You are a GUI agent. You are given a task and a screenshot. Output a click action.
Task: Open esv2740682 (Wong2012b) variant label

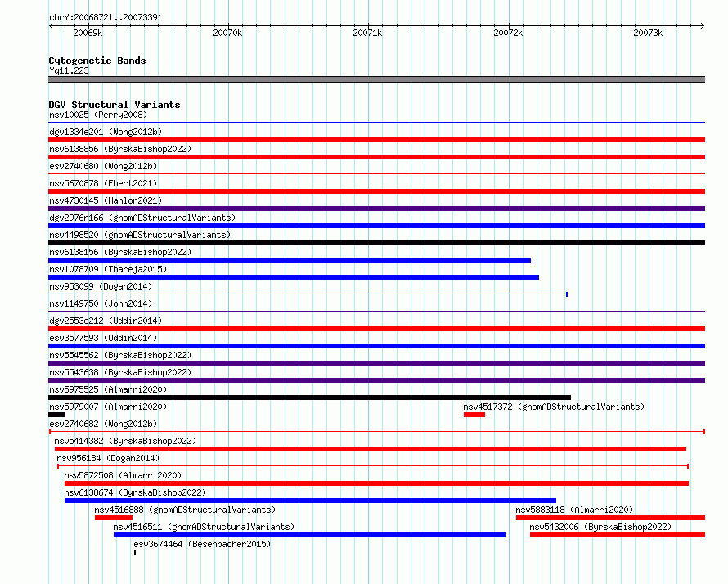pyautogui.click(x=103, y=424)
